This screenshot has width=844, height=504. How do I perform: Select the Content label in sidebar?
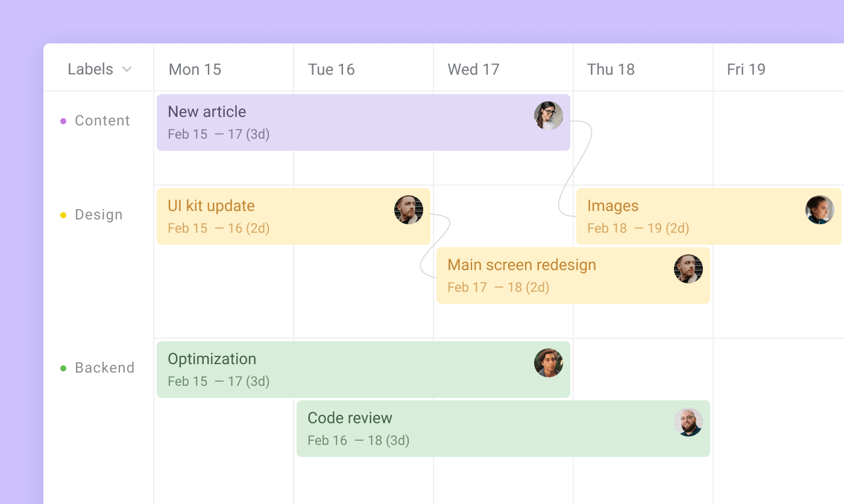tap(102, 121)
